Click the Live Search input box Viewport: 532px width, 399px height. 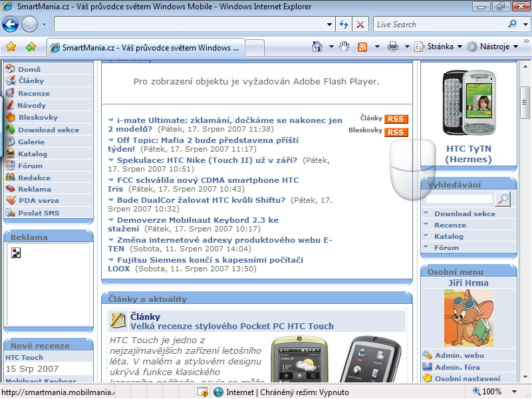[440, 25]
